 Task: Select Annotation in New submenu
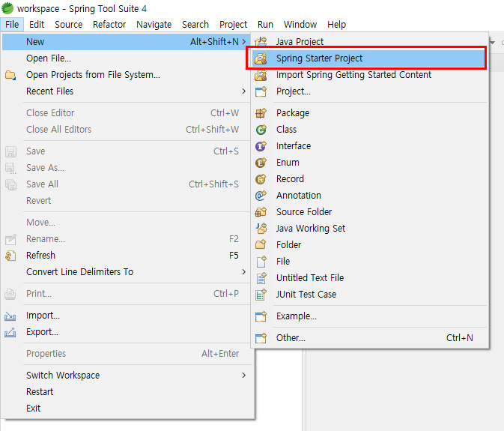370,195
